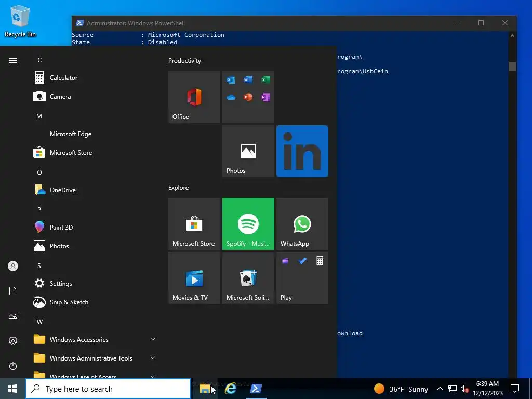Open Documents from the Start sidebar

click(13, 291)
